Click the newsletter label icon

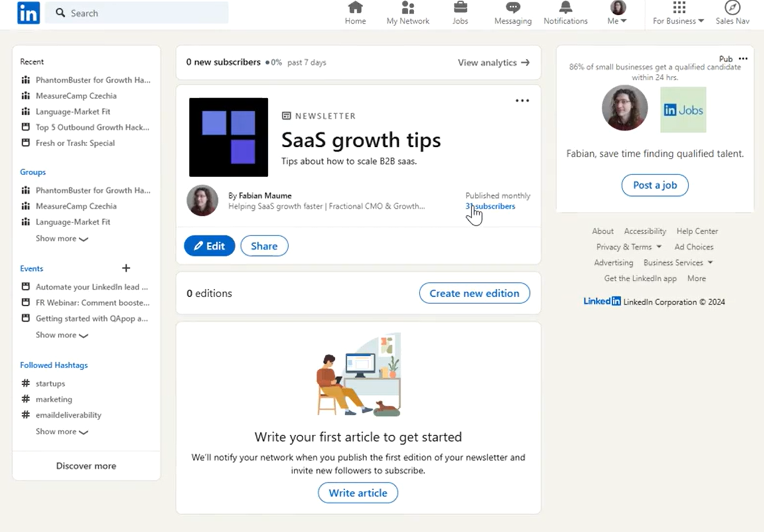(286, 116)
